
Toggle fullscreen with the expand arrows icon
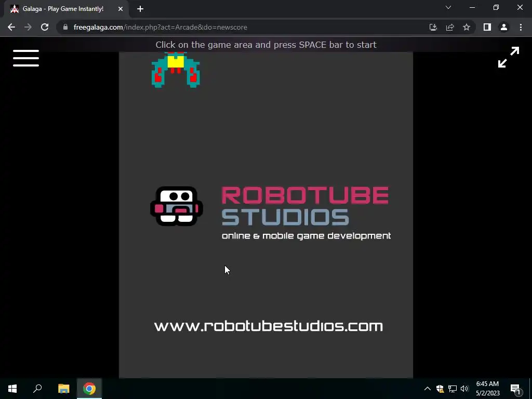point(508,57)
